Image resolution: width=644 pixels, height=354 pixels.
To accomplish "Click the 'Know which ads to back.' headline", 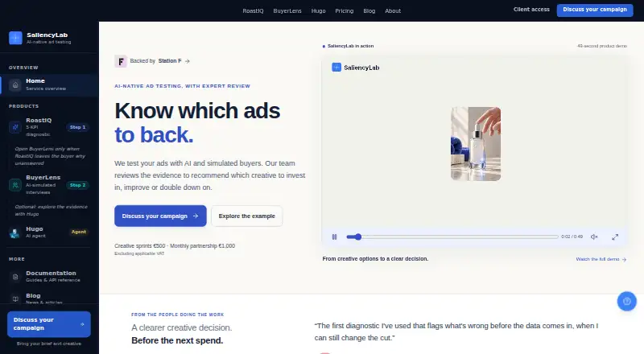I will pyautogui.click(x=197, y=122).
